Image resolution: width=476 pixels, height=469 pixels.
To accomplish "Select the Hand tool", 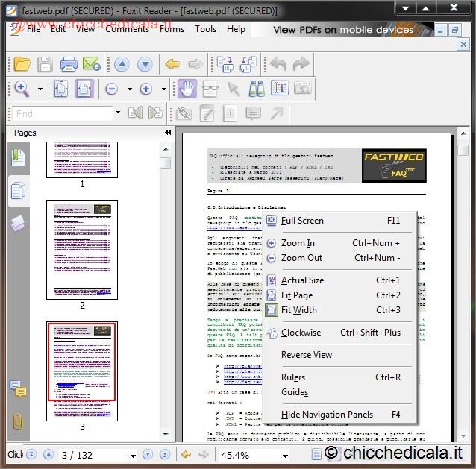I will coord(187,89).
